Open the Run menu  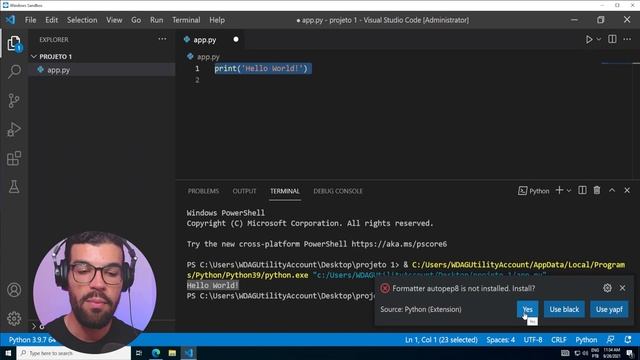pyautogui.click(x=156, y=20)
